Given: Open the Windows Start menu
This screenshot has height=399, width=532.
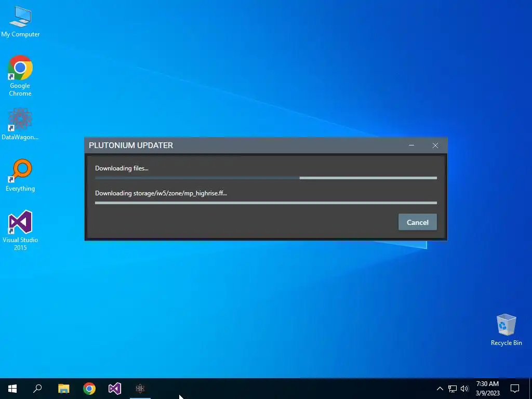Looking at the screenshot, I should (12, 389).
